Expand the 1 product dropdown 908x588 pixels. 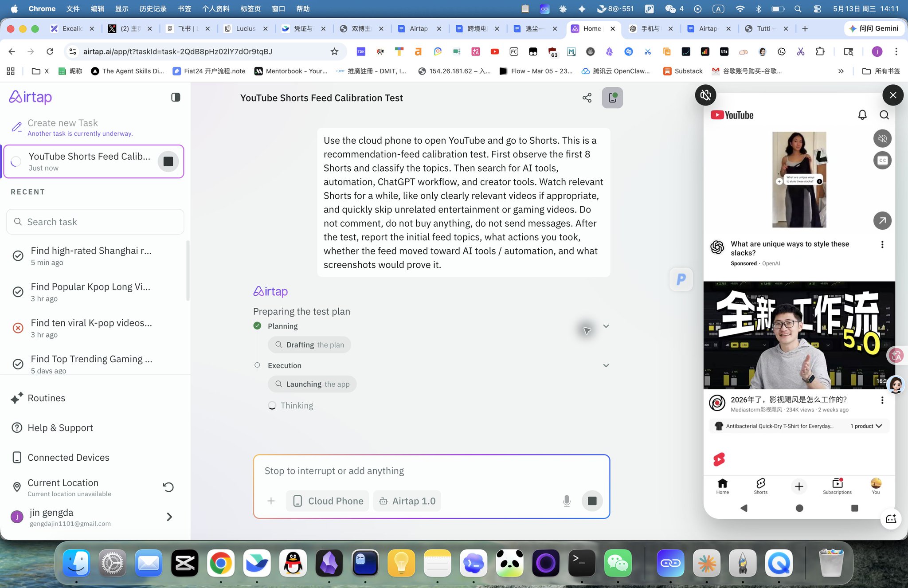click(866, 426)
